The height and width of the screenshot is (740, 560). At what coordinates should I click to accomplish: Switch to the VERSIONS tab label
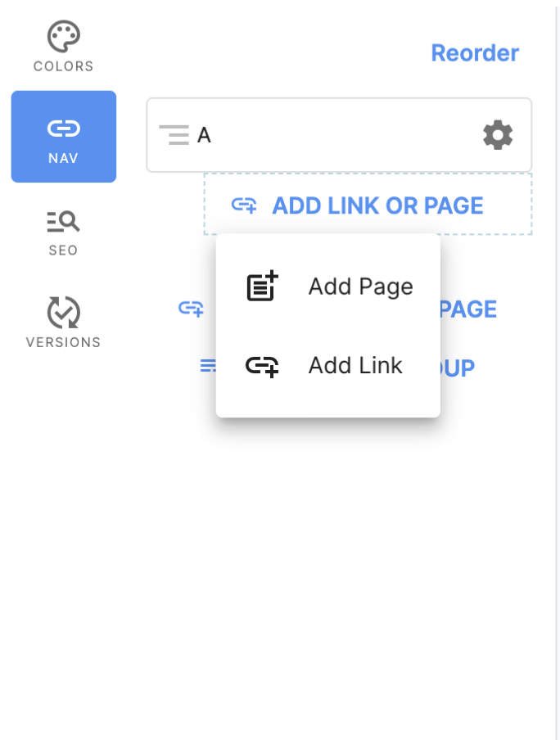click(64, 342)
